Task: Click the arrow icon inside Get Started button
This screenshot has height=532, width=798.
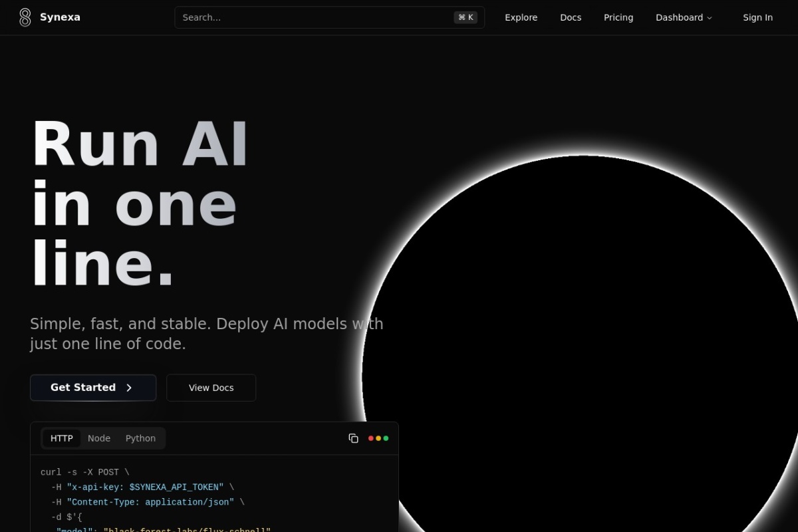Action: 129,388
